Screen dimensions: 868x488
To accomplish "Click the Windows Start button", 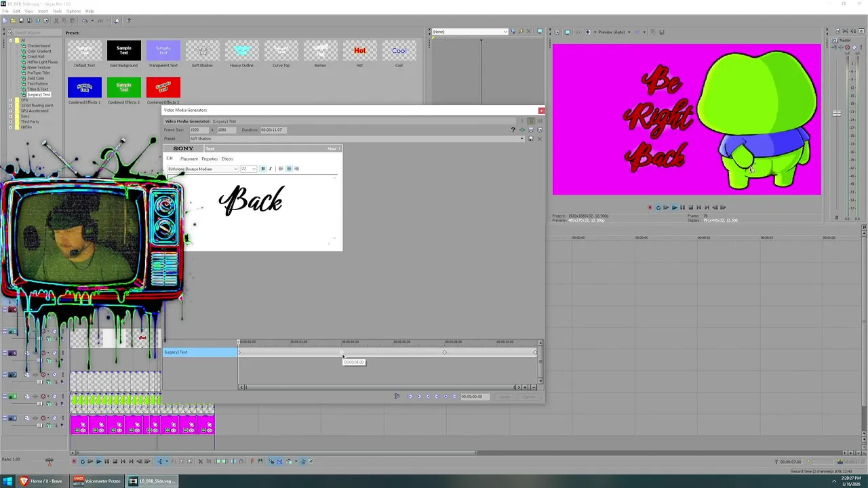I will pos(7,481).
